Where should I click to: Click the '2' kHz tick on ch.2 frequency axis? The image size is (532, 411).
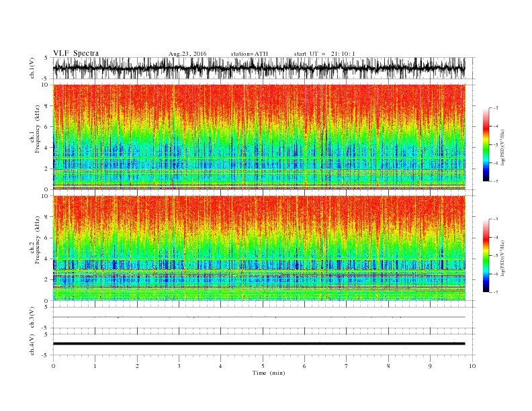coord(47,279)
